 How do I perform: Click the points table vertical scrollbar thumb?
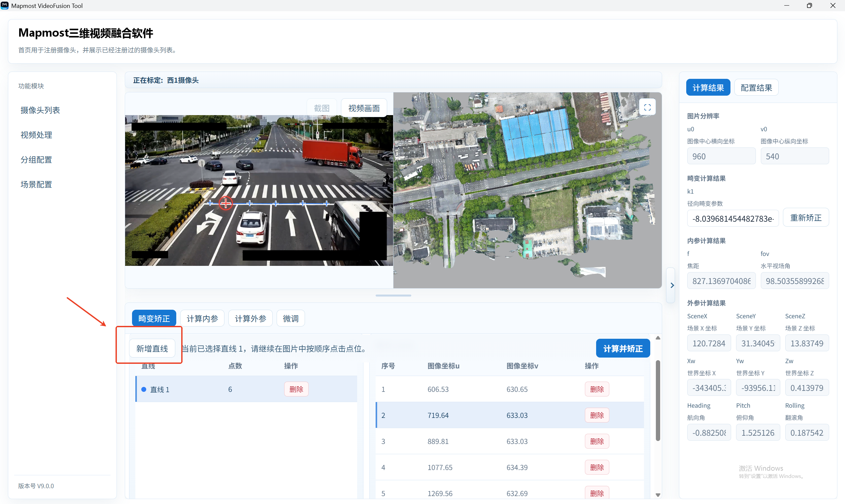click(658, 401)
